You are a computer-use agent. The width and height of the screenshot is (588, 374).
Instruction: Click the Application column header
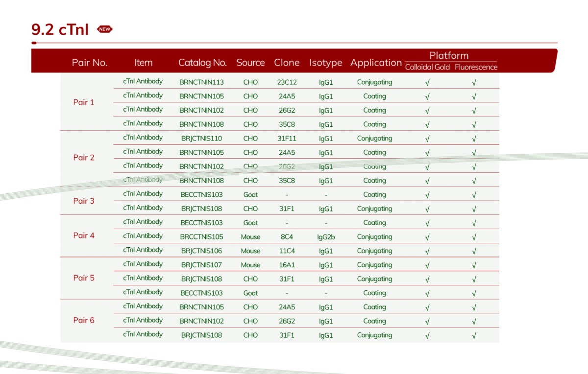tap(375, 63)
